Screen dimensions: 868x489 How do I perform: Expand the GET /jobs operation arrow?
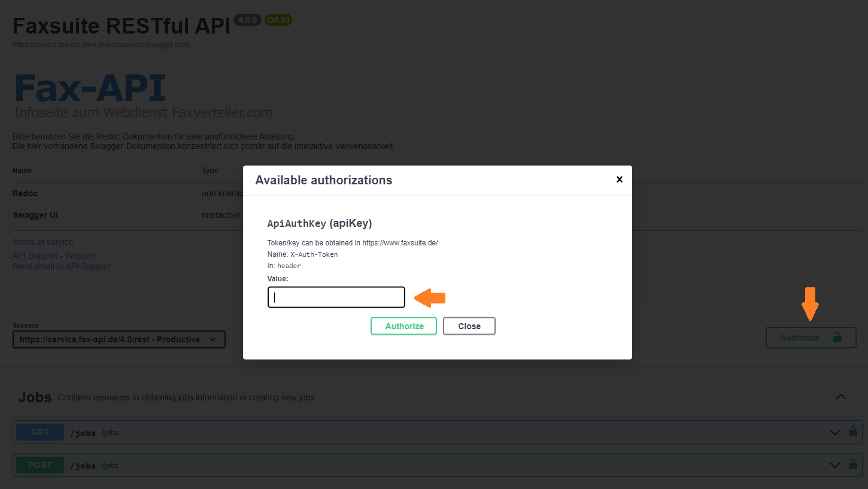(x=835, y=432)
